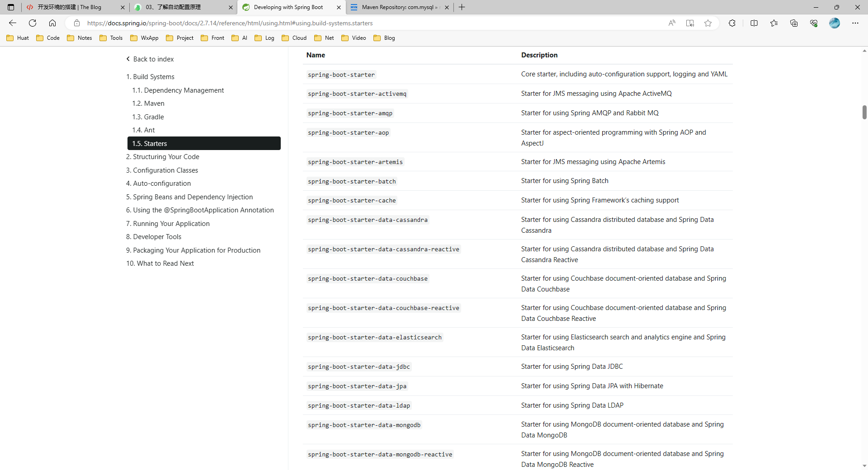Image resolution: width=868 pixels, height=470 pixels.
Task: Open browser Extensions puzzle icon
Action: 732,23
